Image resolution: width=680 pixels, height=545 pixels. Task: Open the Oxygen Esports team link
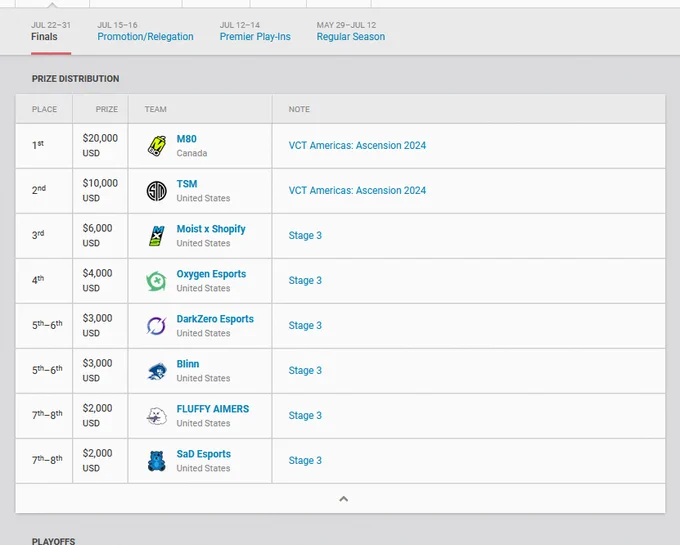(x=211, y=274)
